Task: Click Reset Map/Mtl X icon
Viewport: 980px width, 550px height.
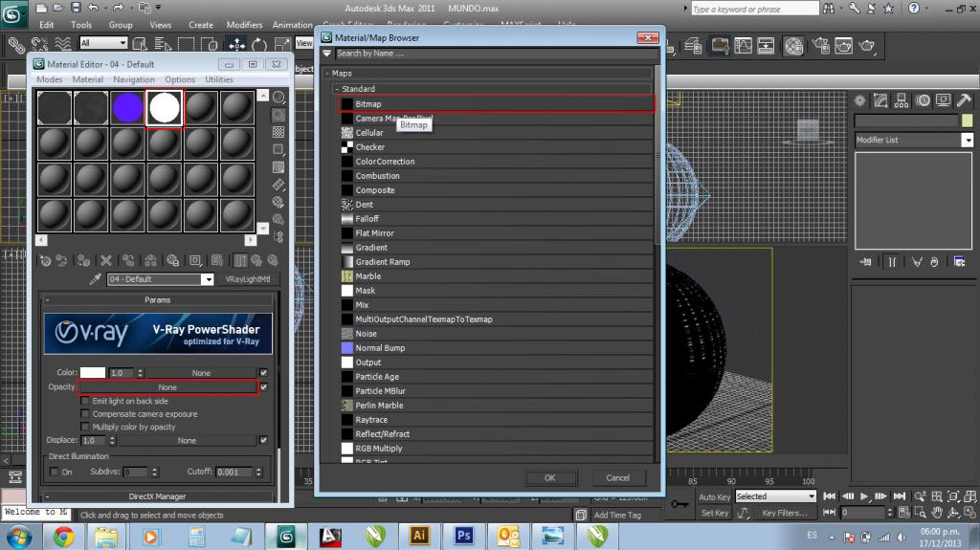Action: tap(106, 260)
